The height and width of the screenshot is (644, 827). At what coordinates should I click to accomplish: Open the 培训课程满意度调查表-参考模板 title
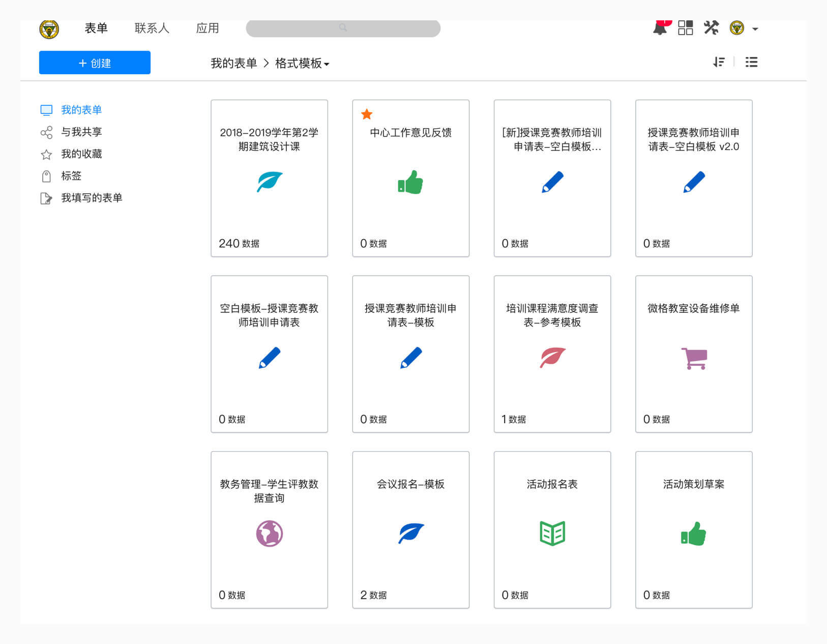point(552,315)
